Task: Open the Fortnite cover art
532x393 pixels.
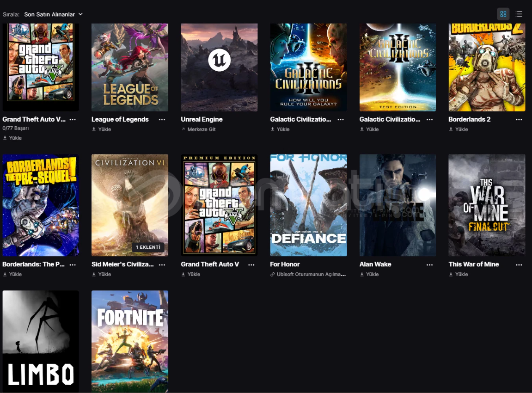Action: 129,341
